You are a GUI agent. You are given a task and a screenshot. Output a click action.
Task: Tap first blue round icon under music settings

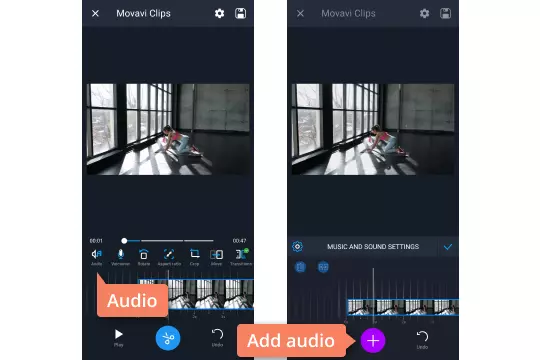point(300,267)
